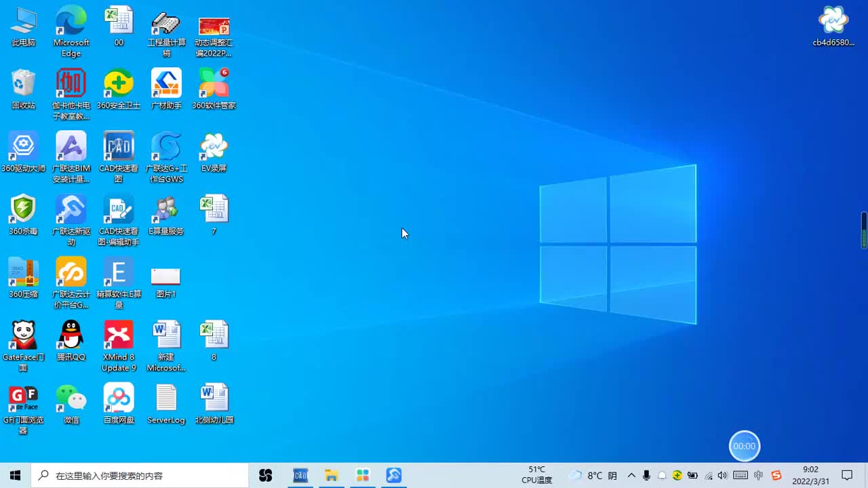Select the 微信 WeChat shortcut

point(71,405)
